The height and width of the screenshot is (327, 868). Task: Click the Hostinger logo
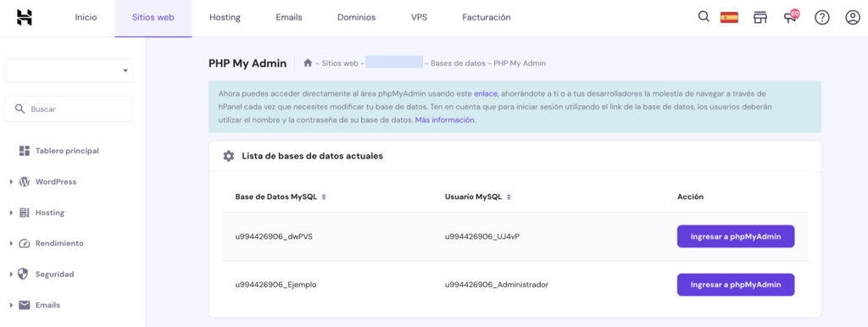(25, 17)
